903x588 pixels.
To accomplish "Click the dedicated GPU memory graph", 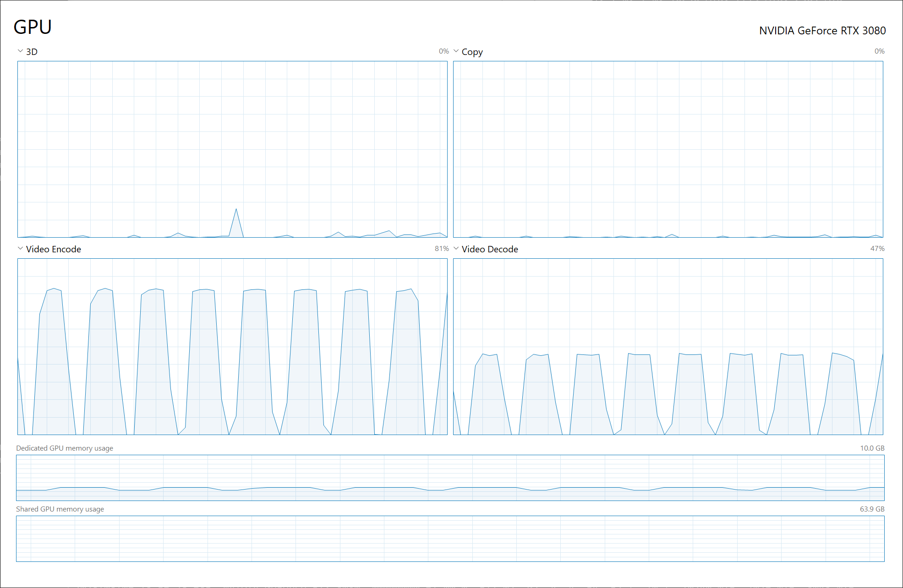I will pyautogui.click(x=450, y=478).
